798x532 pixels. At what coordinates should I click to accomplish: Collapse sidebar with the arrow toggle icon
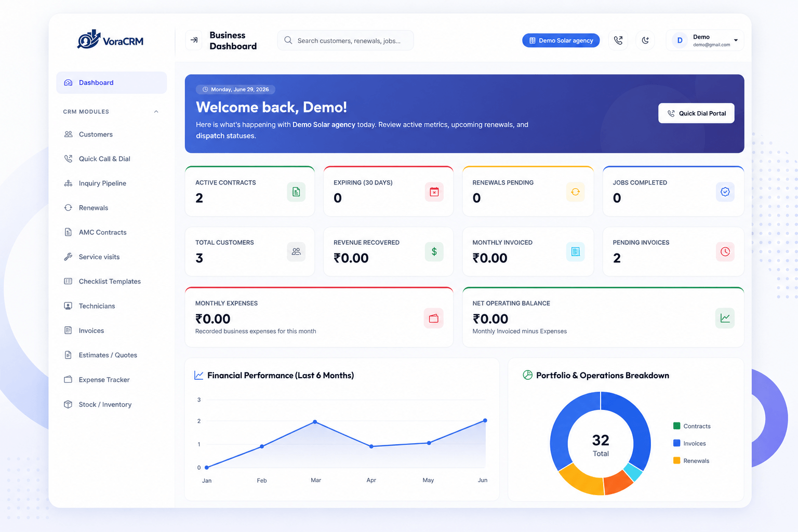(x=194, y=40)
